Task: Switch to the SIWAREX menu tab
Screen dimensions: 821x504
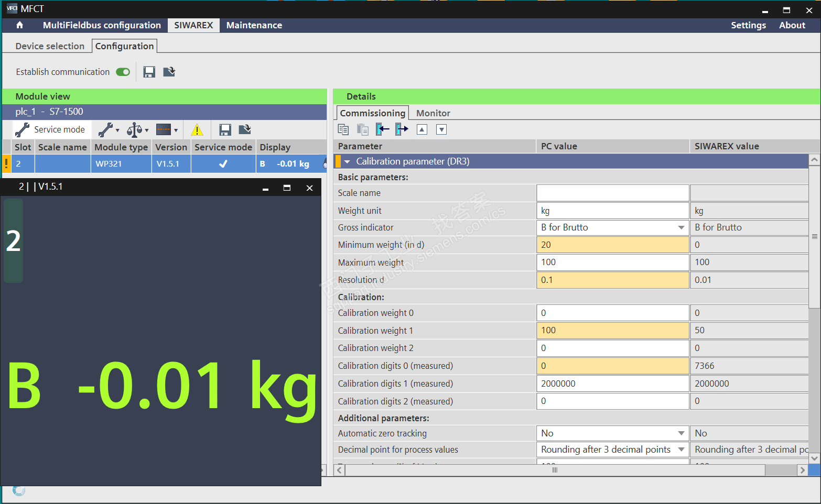Action: click(x=193, y=25)
